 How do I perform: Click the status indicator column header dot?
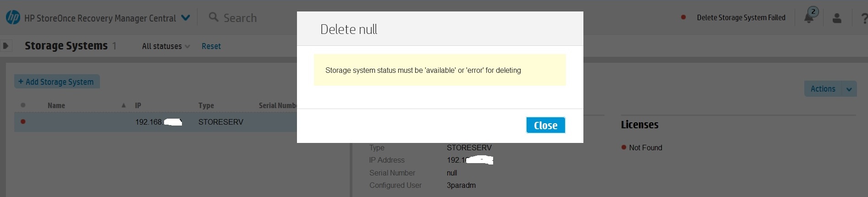pyautogui.click(x=23, y=105)
